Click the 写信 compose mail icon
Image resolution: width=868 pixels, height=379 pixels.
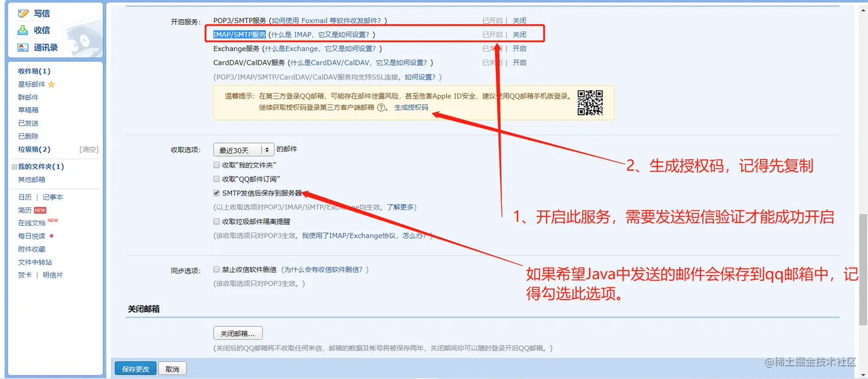pyautogui.click(x=23, y=13)
